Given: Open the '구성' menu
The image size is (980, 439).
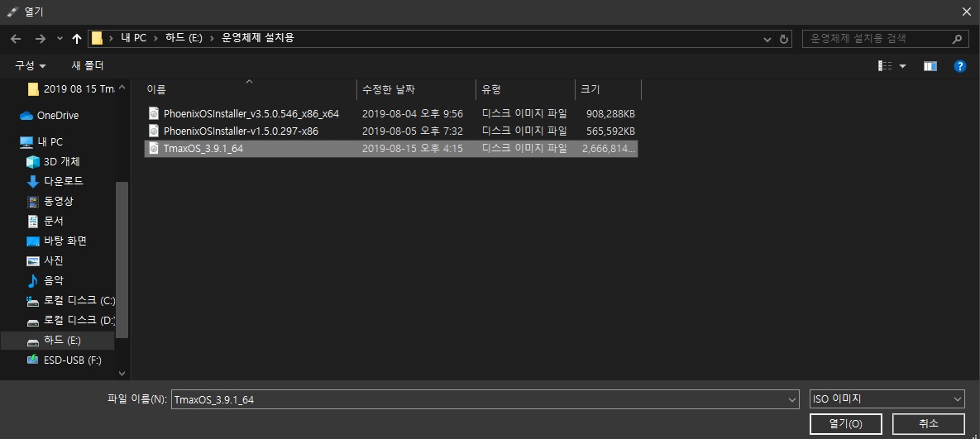Looking at the screenshot, I should (30, 65).
